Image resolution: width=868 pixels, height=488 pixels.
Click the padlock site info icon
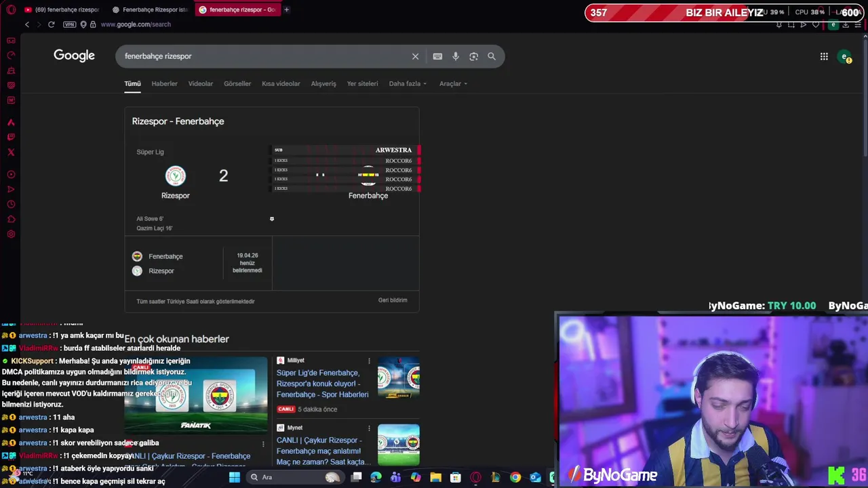(93, 24)
